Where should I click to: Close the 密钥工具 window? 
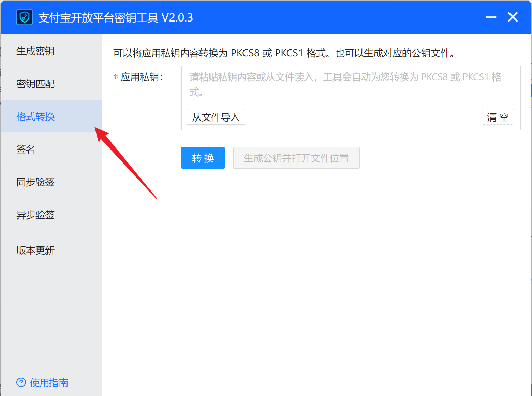(x=513, y=17)
